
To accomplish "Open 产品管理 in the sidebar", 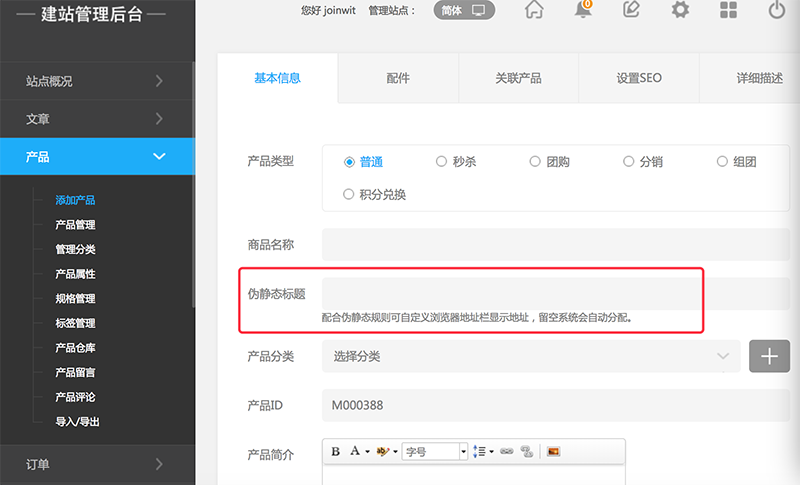I will pyautogui.click(x=76, y=225).
